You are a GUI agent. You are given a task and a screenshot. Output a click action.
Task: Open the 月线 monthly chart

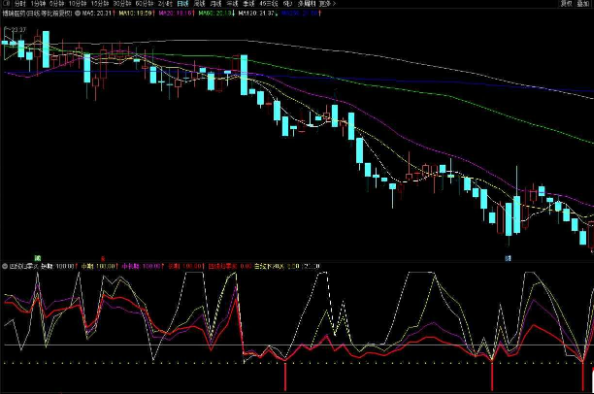(x=216, y=4)
